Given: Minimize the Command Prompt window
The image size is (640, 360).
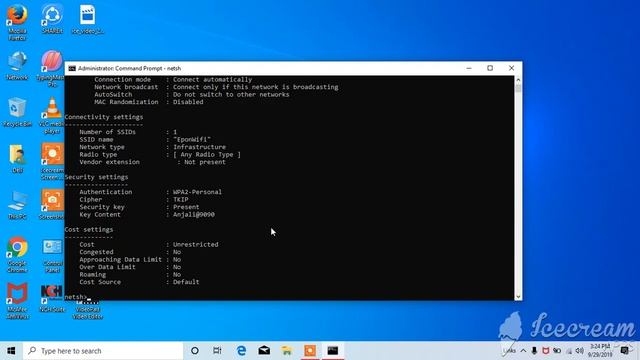Looking at the screenshot, I should (469, 68).
